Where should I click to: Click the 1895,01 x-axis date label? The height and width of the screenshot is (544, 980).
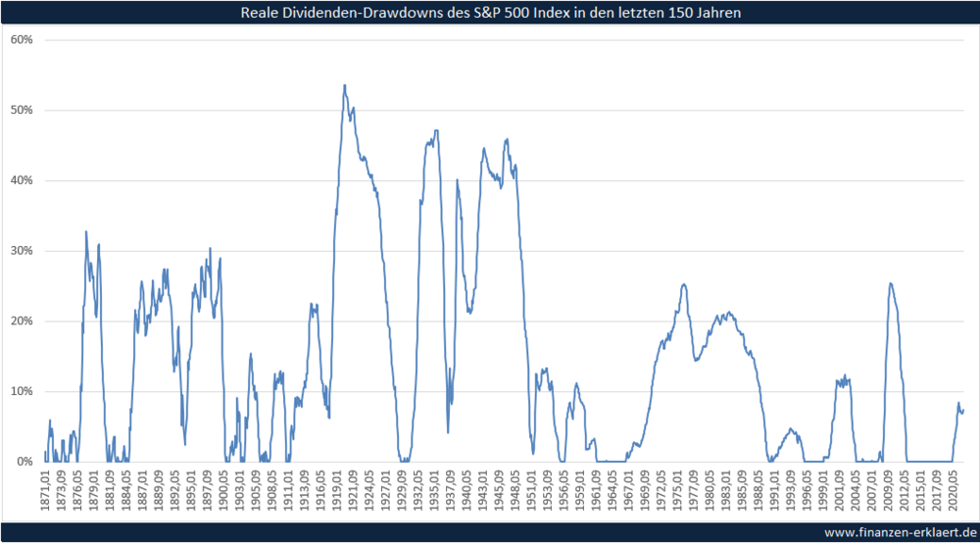pyautogui.click(x=191, y=490)
